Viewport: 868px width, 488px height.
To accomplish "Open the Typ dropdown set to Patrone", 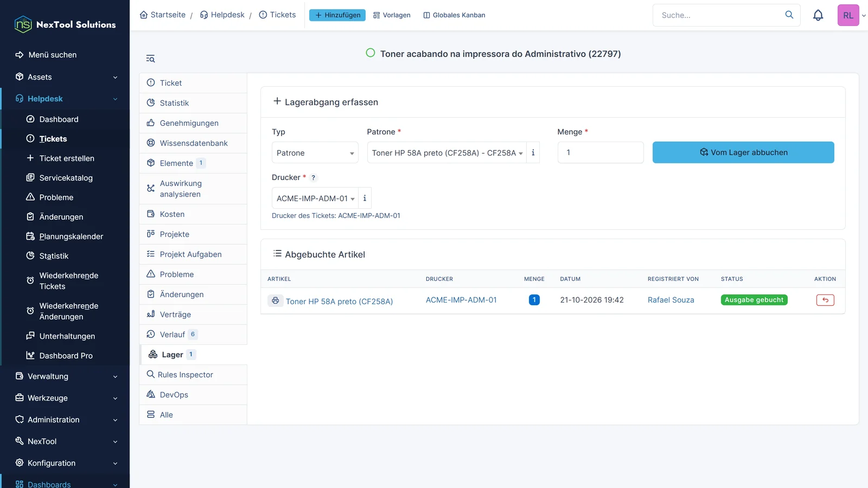I will pos(315,153).
